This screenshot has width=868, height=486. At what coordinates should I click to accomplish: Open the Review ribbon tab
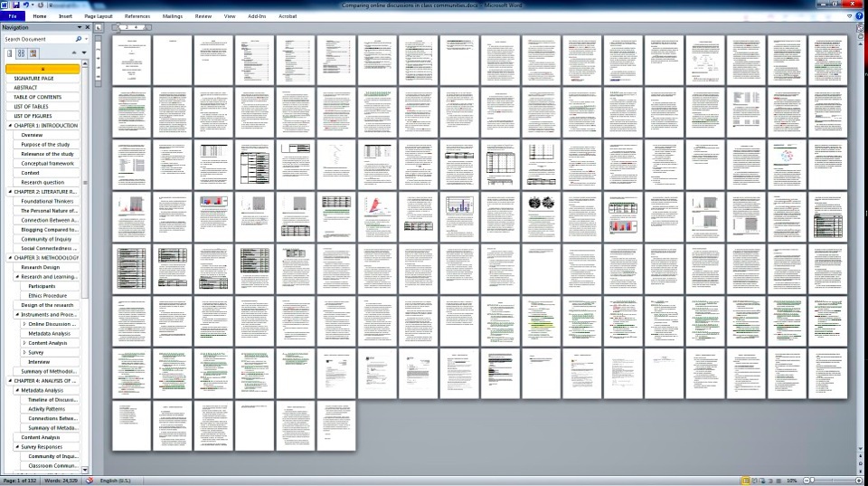click(203, 16)
